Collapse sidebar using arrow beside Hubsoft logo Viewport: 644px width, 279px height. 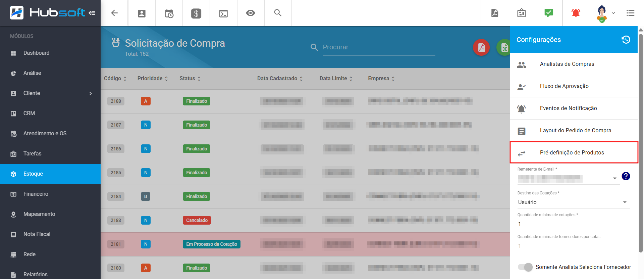[x=92, y=13]
